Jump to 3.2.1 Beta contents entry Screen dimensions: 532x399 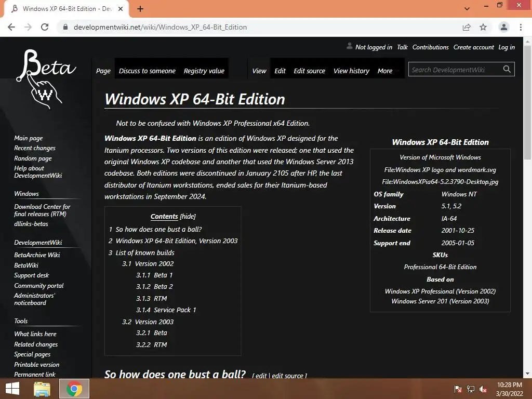tap(151, 333)
